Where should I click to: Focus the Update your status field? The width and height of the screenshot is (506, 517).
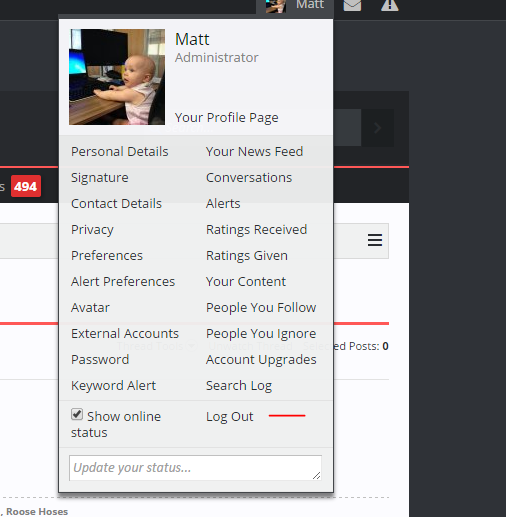click(195, 468)
